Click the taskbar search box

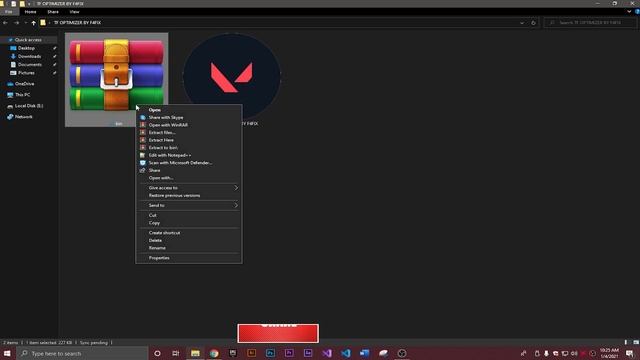[83, 353]
